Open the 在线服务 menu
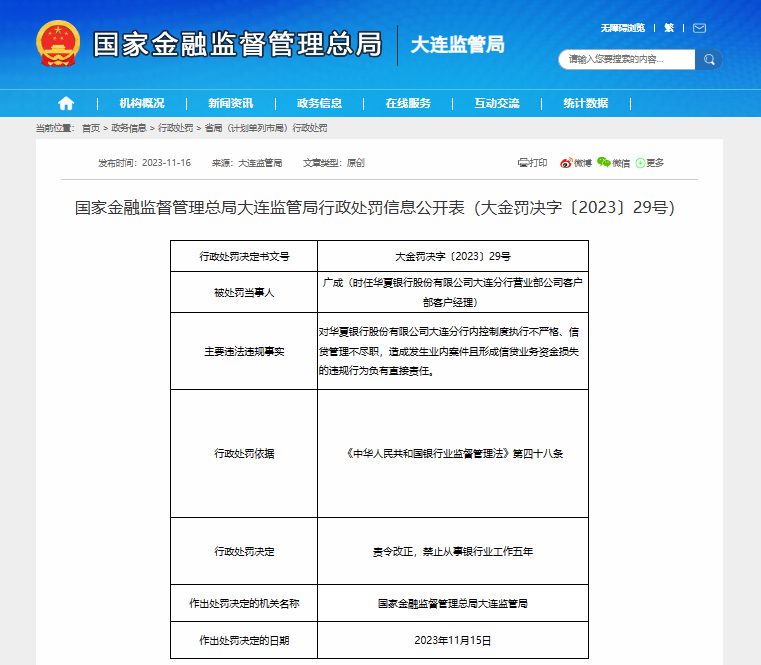 [408, 103]
